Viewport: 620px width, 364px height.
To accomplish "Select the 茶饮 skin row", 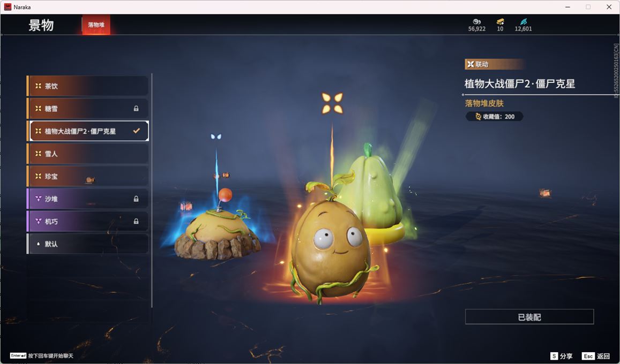I will pyautogui.click(x=87, y=86).
